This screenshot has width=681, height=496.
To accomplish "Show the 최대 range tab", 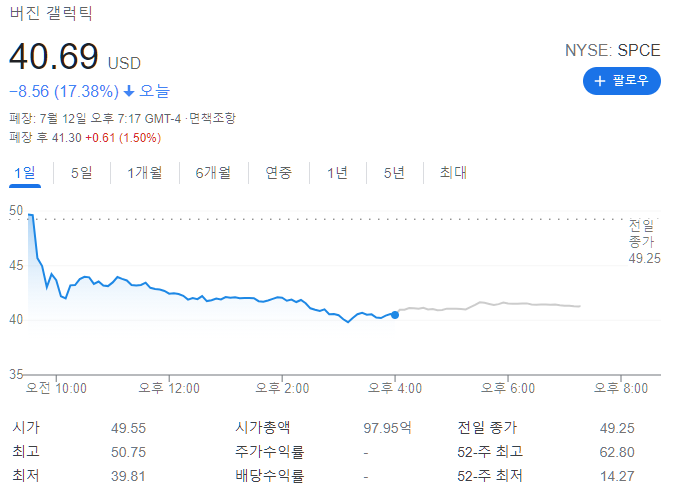I will tap(453, 173).
